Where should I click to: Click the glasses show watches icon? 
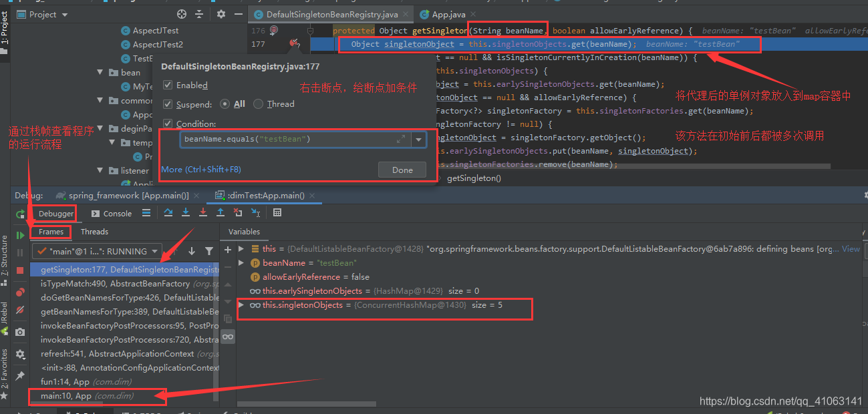coord(228,337)
